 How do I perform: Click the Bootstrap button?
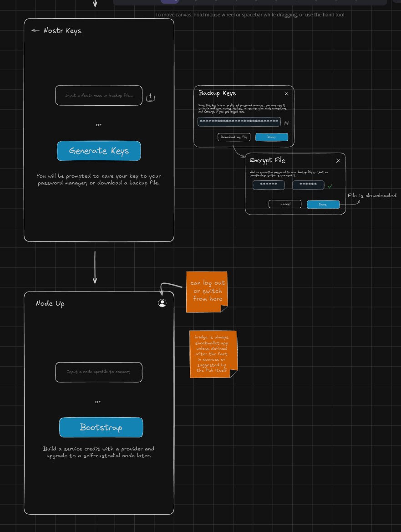point(101,427)
